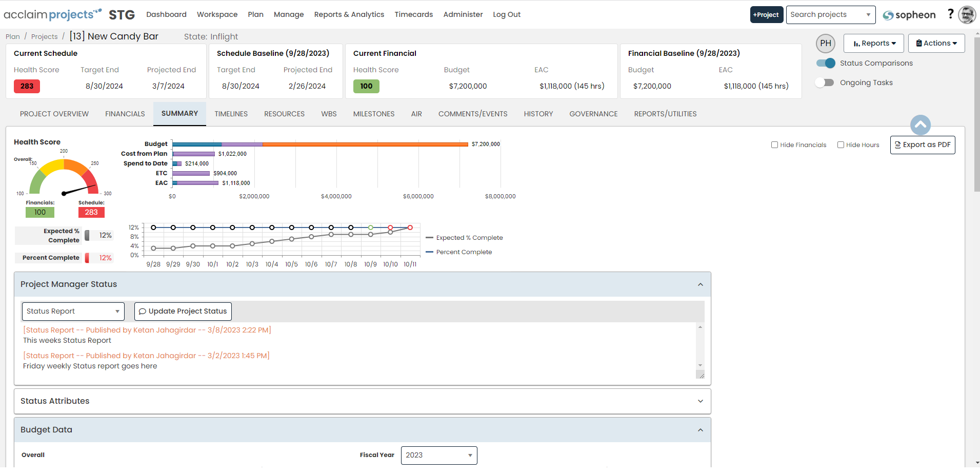Click the scroll-to-top arrow circle
This screenshot has width=980, height=476.
pos(920,125)
